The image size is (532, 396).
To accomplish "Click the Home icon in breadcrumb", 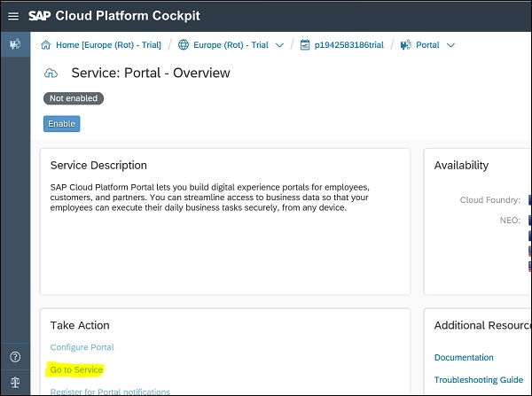I will [x=45, y=45].
